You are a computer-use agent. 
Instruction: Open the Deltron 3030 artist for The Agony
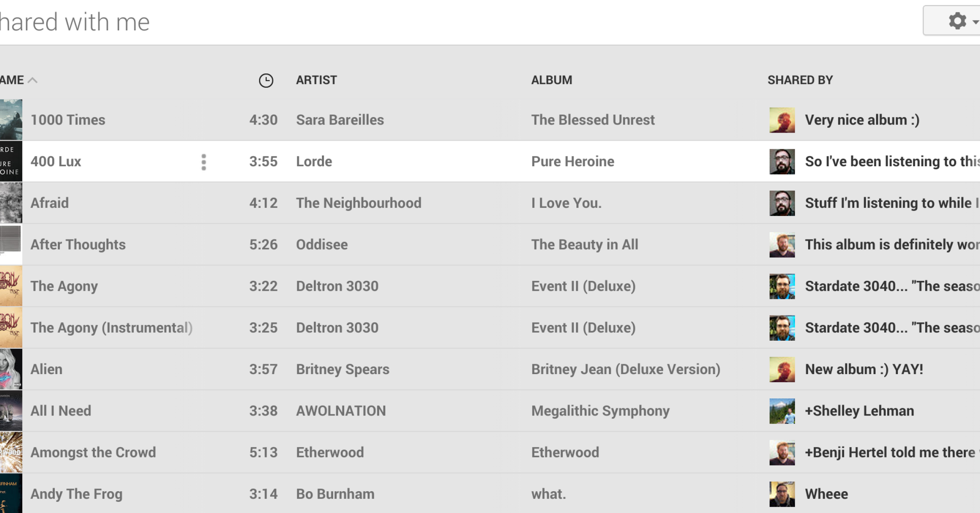click(337, 286)
